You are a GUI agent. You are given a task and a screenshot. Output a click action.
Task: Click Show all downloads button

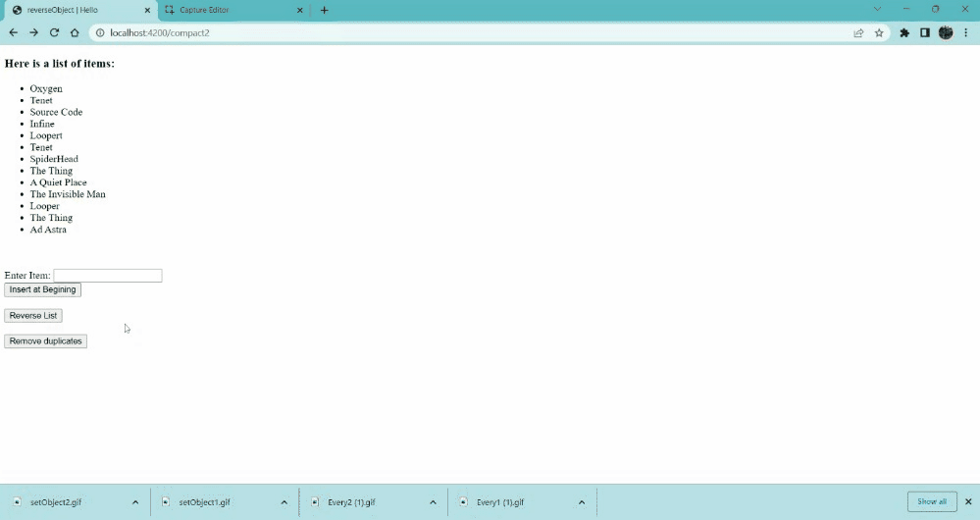click(932, 502)
